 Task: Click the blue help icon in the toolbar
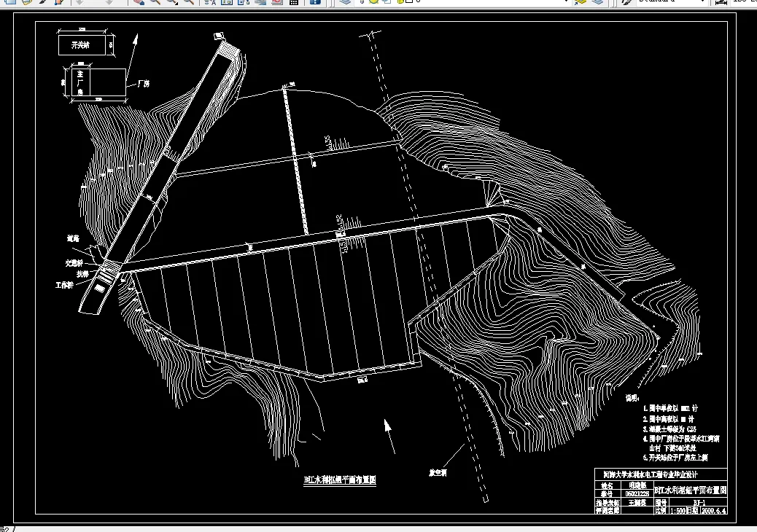[x=315, y=1]
